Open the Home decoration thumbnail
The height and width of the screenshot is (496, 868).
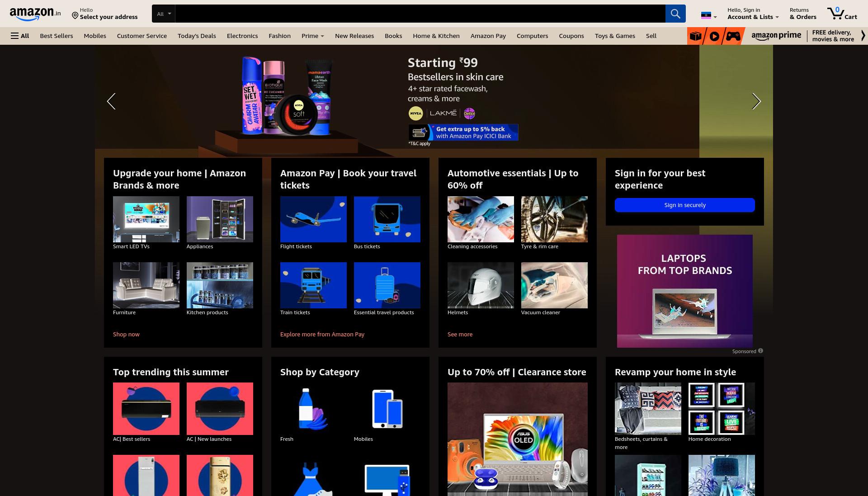(722, 409)
